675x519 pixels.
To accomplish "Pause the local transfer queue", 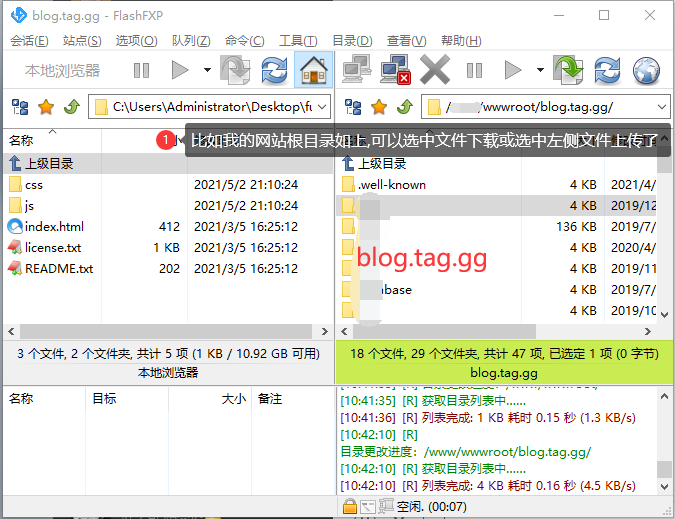I will pos(141,71).
